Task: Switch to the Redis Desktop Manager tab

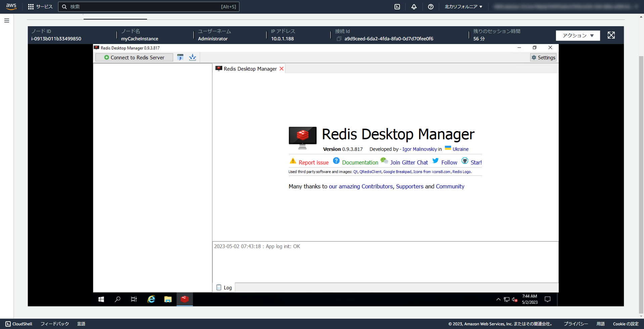Action: point(248,69)
